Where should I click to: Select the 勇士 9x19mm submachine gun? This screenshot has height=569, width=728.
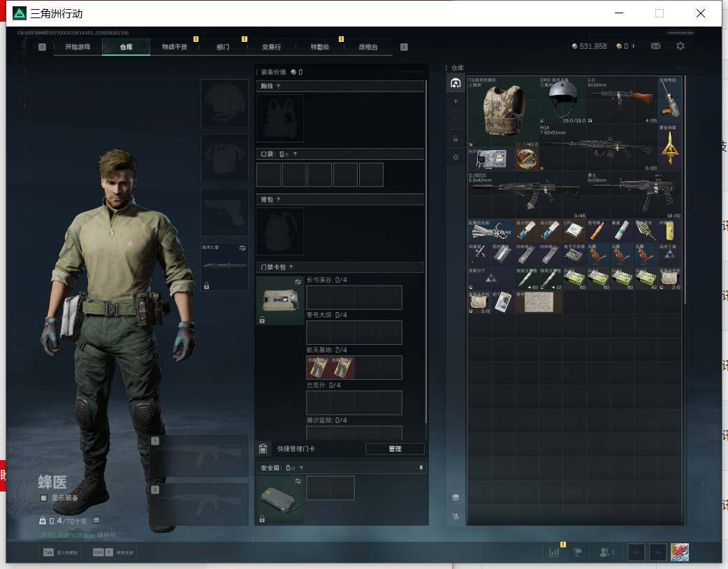(x=634, y=195)
